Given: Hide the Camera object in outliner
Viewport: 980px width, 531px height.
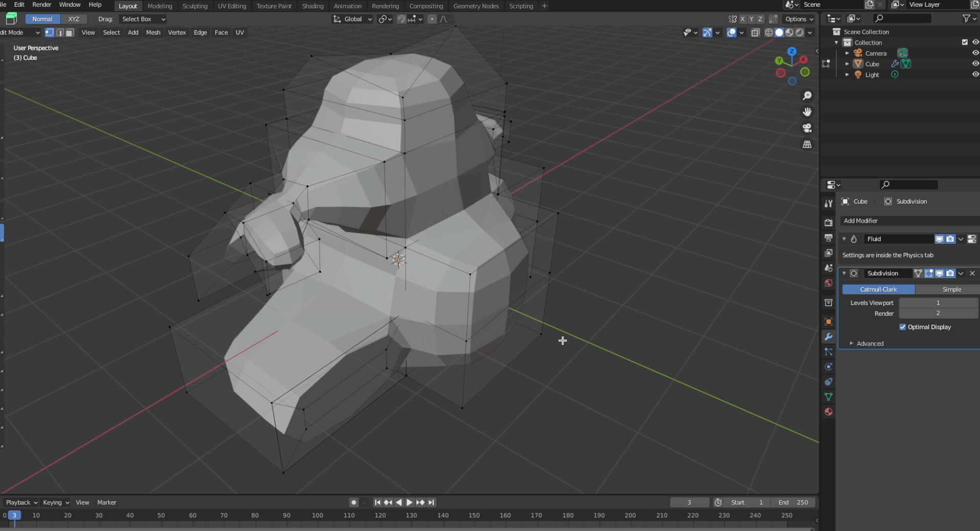Looking at the screenshot, I should tap(975, 53).
